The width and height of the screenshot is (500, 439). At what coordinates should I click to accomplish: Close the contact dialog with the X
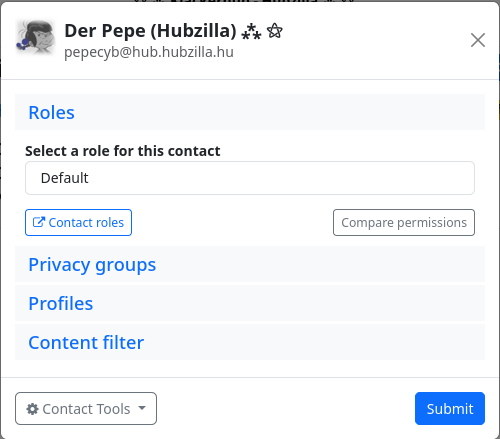tap(478, 40)
